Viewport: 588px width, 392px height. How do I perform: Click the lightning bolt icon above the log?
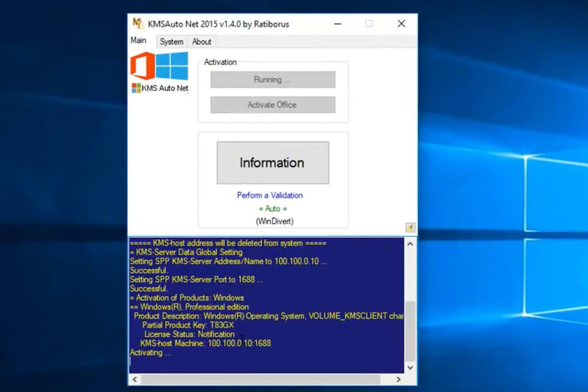tap(409, 228)
